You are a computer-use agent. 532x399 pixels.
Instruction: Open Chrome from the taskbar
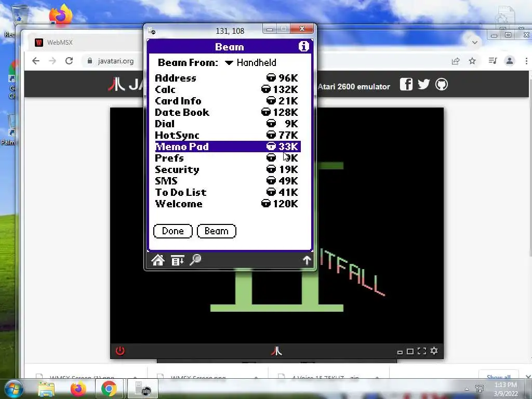tap(109, 389)
